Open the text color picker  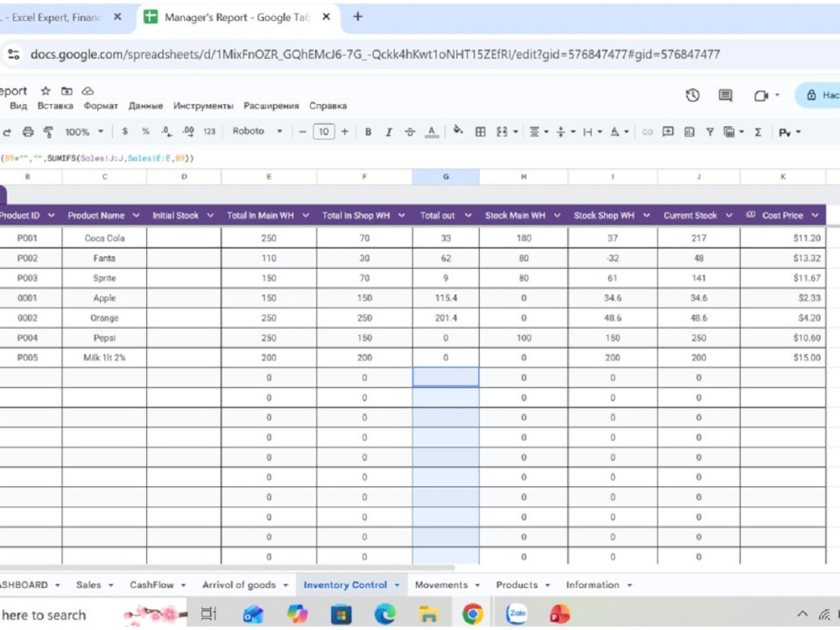click(x=431, y=132)
